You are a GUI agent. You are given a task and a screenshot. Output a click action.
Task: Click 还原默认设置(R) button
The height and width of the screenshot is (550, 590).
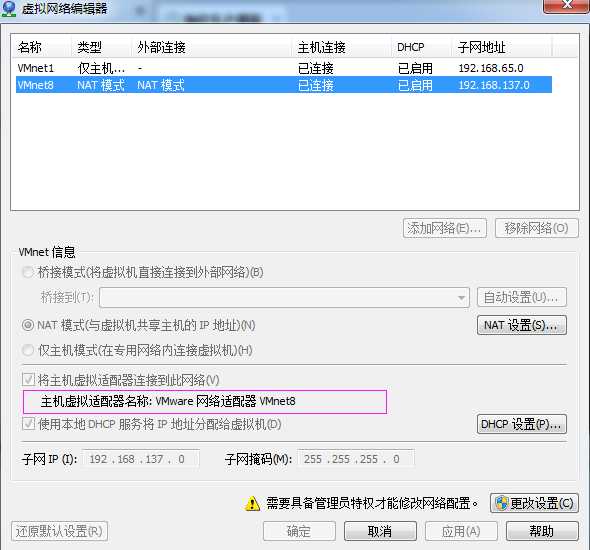click(x=59, y=531)
